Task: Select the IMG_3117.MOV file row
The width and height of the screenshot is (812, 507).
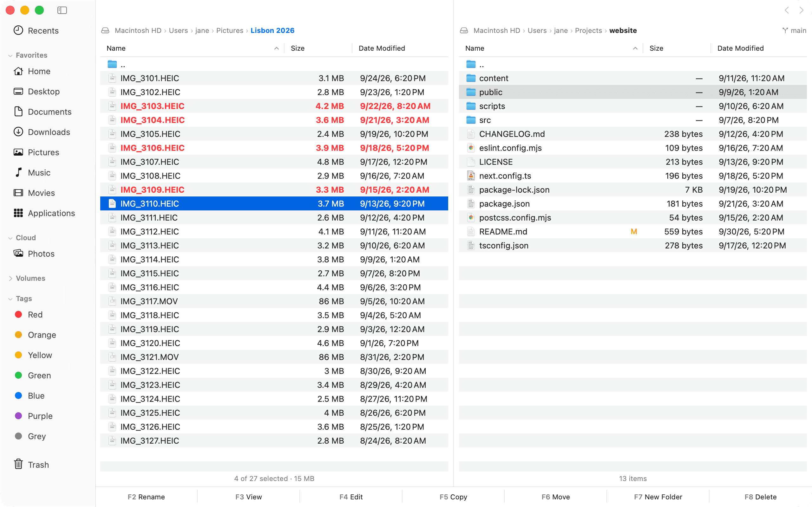Action: coord(274,301)
